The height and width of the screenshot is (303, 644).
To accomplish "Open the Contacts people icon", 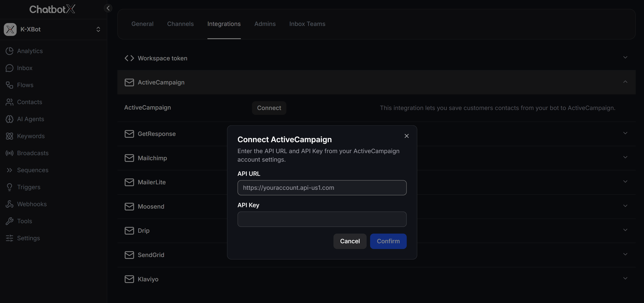I will pyautogui.click(x=10, y=102).
